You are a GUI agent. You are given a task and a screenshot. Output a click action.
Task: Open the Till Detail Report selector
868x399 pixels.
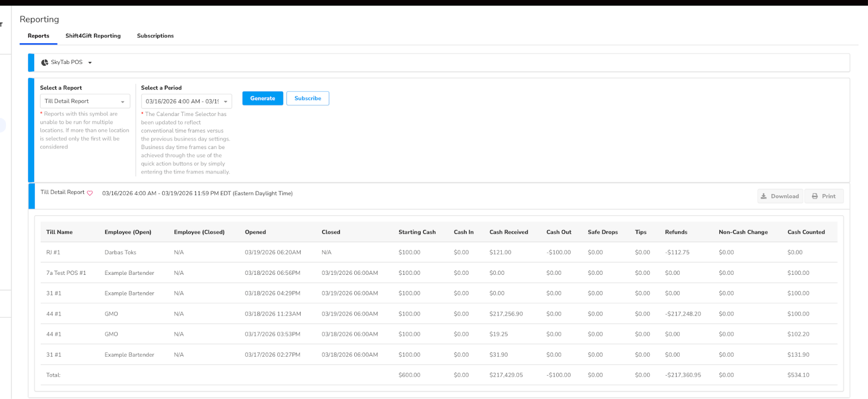tap(85, 101)
